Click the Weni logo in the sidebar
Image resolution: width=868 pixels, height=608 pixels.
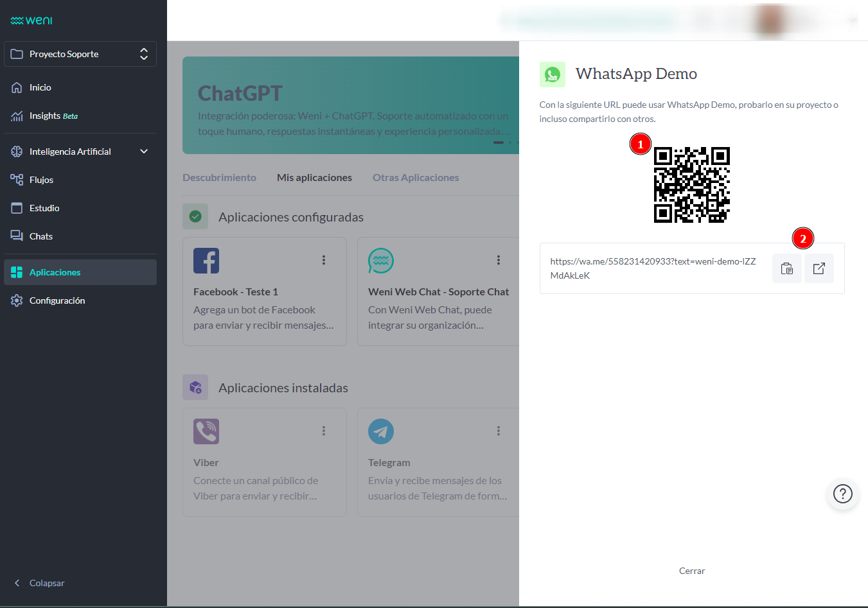click(30, 20)
